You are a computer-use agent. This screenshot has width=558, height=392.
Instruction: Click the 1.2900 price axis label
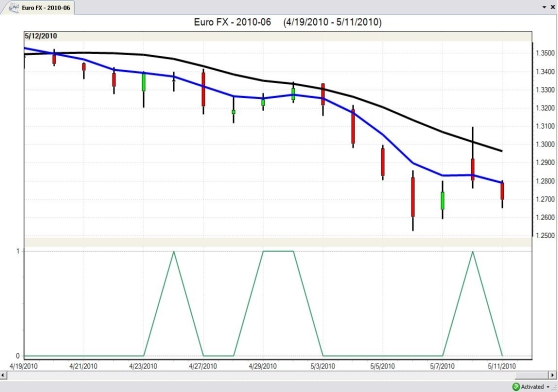(545, 163)
